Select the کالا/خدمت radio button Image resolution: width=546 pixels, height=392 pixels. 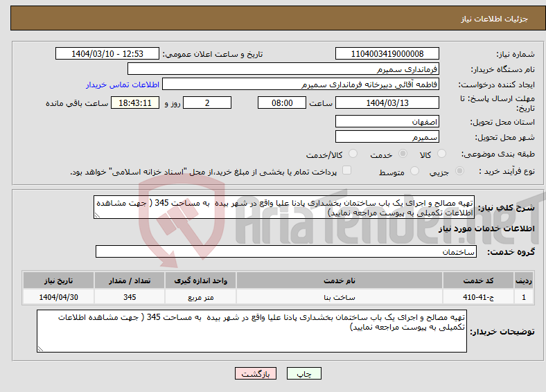pyautogui.click(x=353, y=154)
